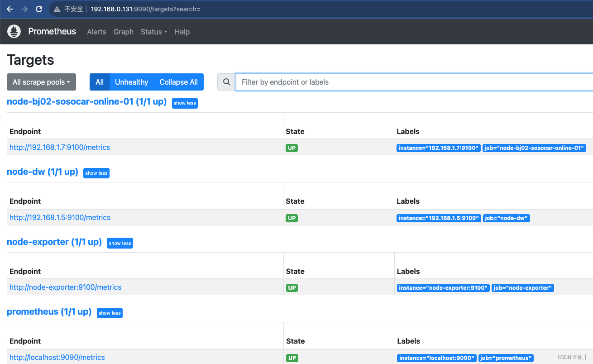Collapse node-exporter section with show less
593x364 pixels.
coord(120,243)
